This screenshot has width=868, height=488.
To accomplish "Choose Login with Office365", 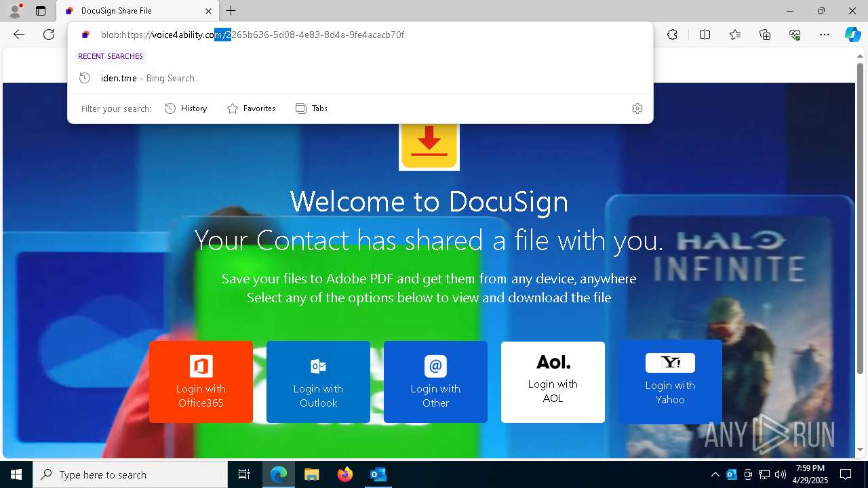I will click(201, 382).
